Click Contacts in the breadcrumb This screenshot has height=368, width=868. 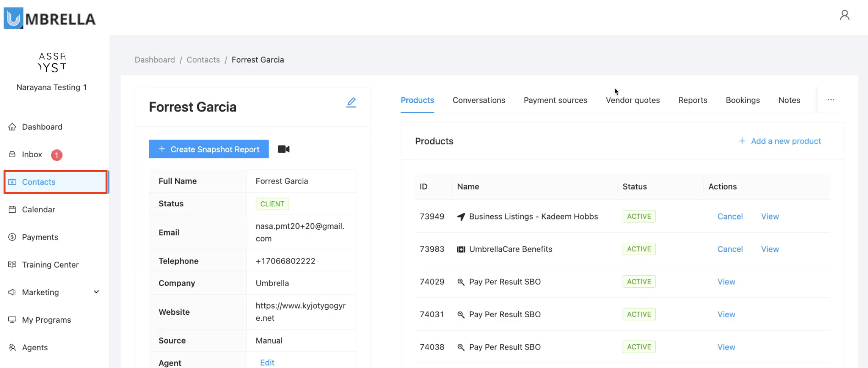[x=203, y=60]
